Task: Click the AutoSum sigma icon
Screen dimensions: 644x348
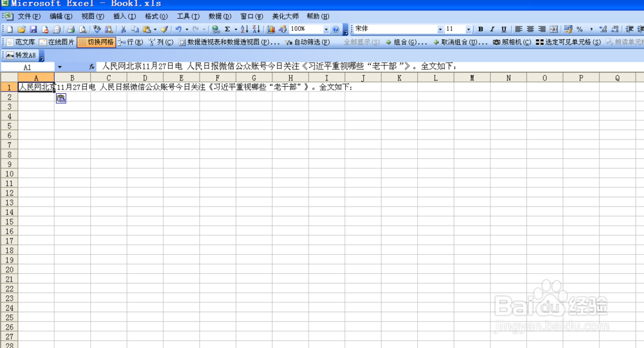Action: pos(227,29)
